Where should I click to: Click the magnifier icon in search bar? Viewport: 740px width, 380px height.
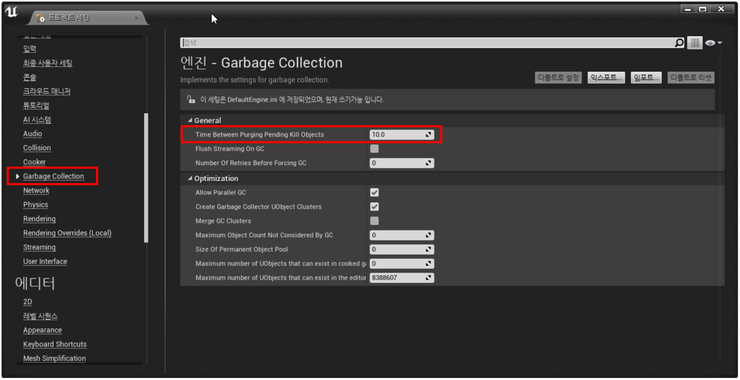click(679, 43)
